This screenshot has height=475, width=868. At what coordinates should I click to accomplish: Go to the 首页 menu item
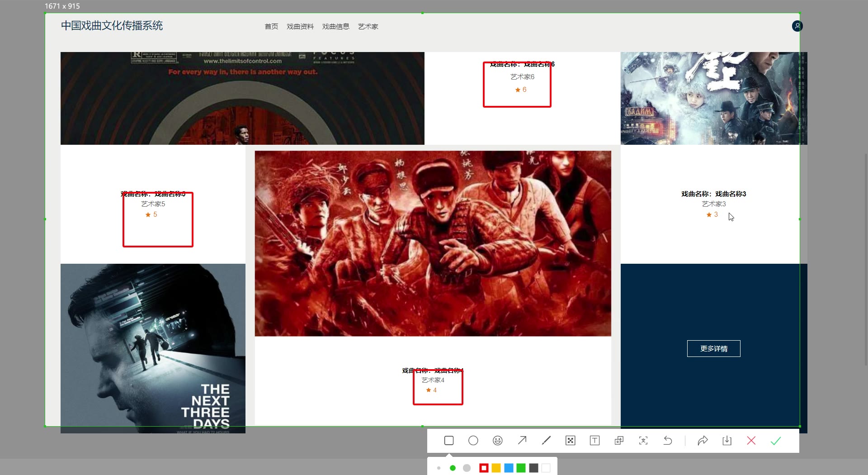pos(271,27)
